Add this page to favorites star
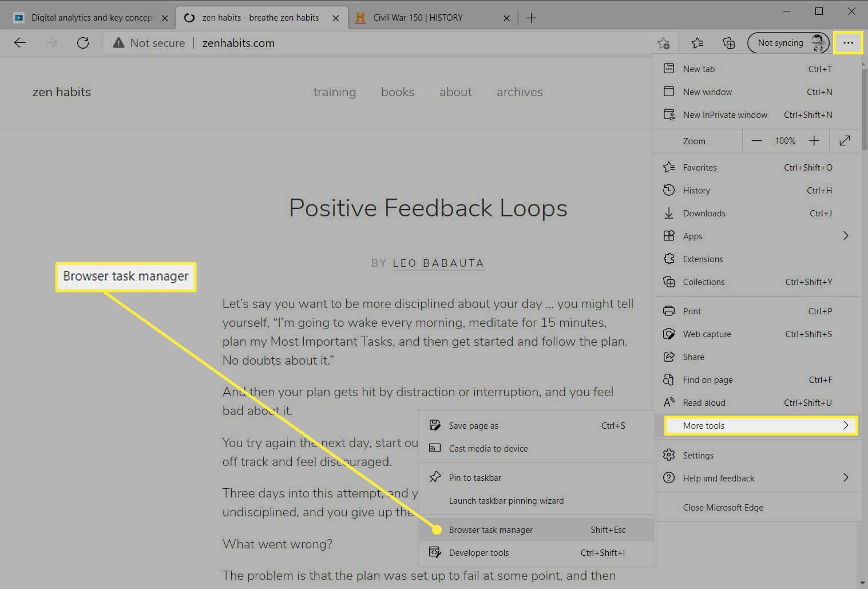This screenshot has width=868, height=589. (x=663, y=43)
